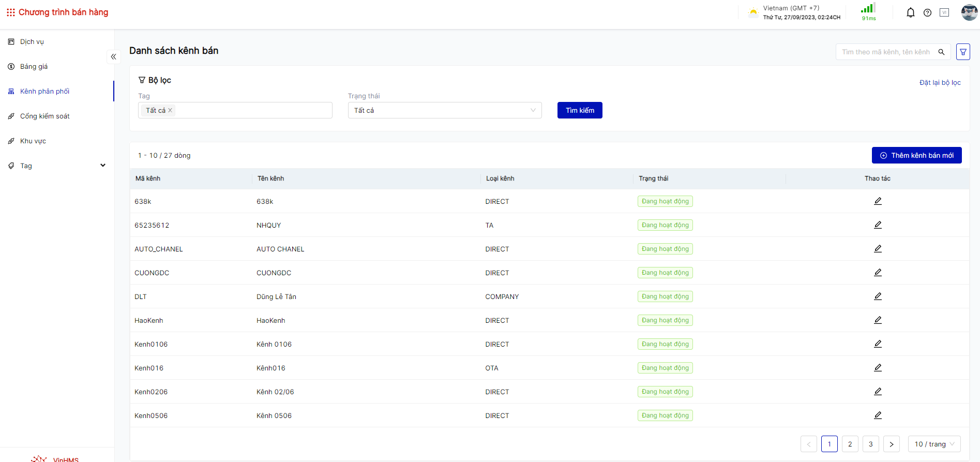
Task: Edit the 638k channel row
Action: (878, 201)
